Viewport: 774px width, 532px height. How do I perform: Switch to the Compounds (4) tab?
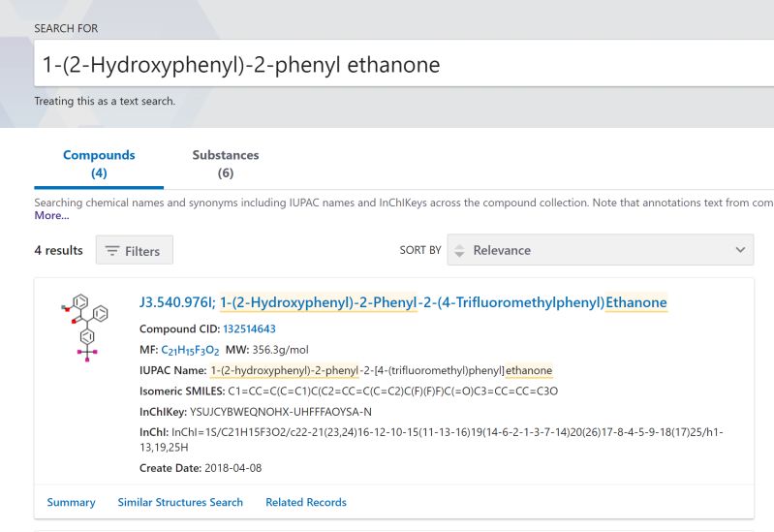[99, 164]
